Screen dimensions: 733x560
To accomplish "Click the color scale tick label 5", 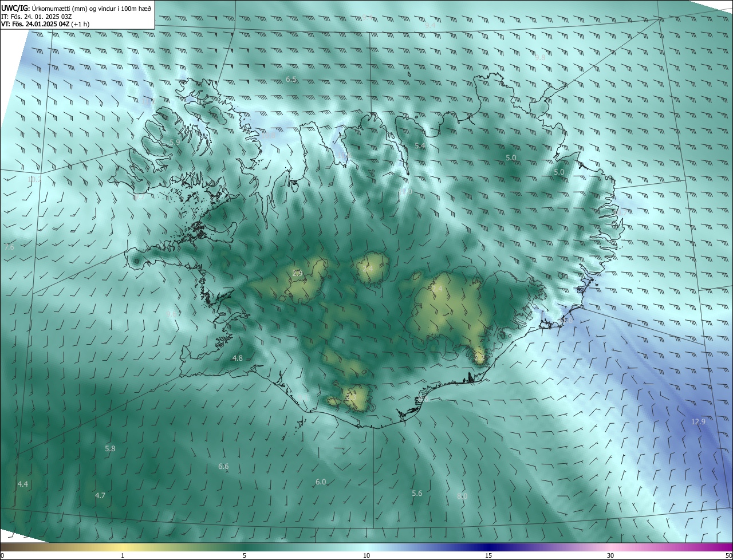I will pos(245,555).
